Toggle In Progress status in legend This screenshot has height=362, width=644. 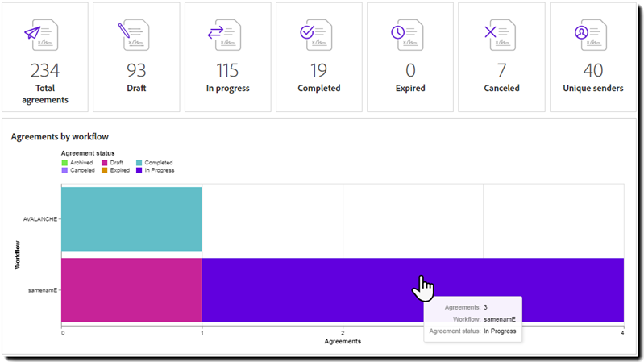pos(158,170)
